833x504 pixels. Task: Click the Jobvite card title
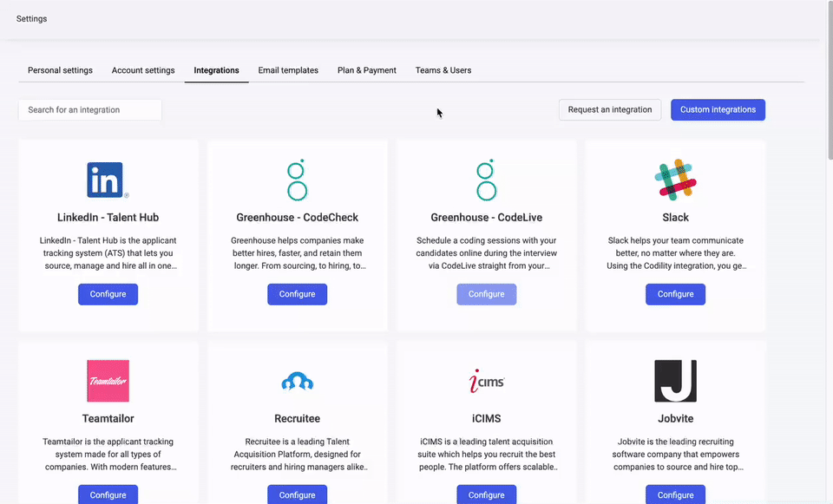point(675,418)
